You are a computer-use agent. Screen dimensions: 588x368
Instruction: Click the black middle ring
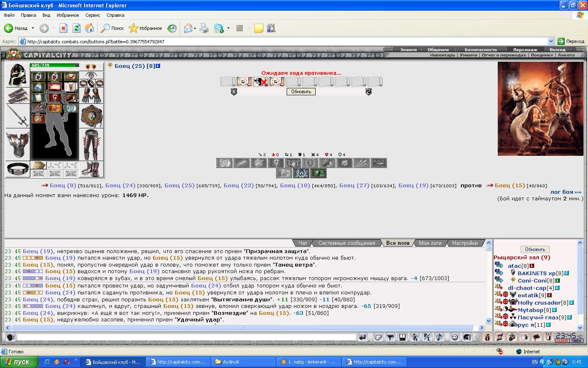pyautogui.click(x=91, y=83)
